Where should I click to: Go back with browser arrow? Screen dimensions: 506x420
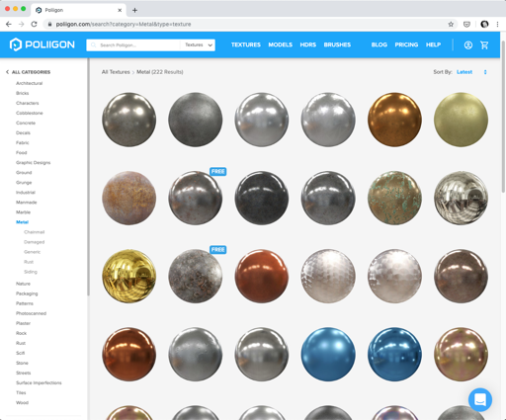point(9,24)
